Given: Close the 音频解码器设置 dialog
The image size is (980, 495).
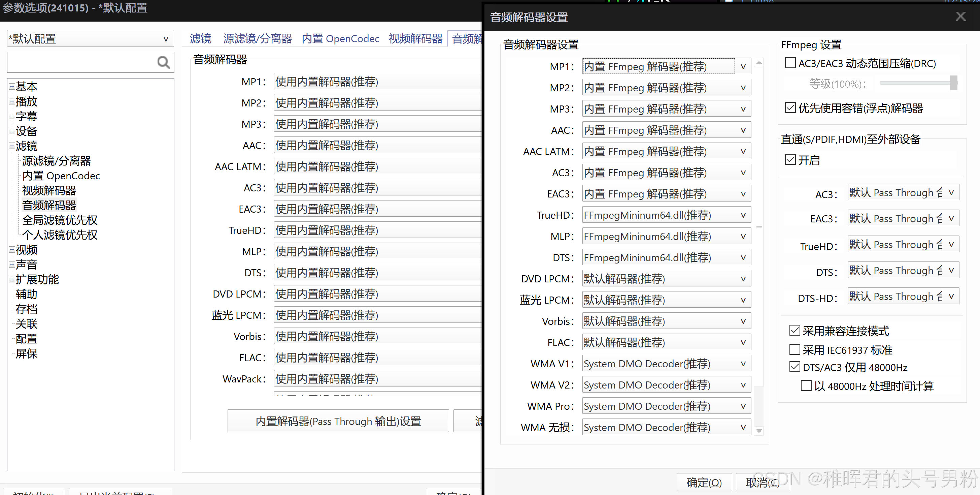Looking at the screenshot, I should pos(960,17).
